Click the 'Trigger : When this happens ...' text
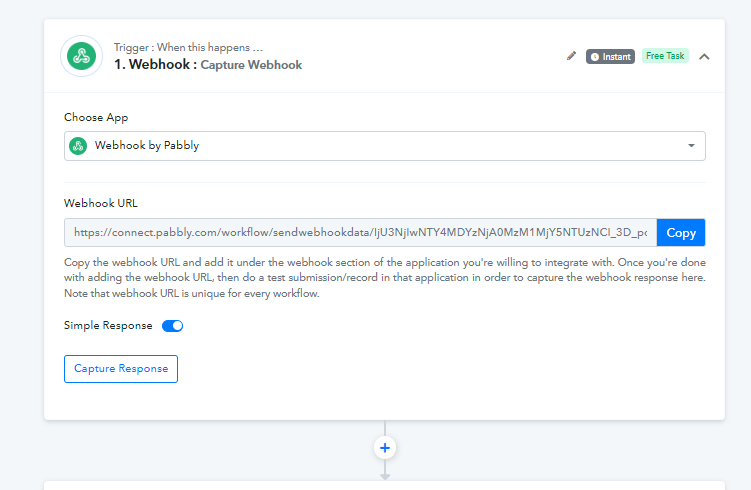 (188, 47)
